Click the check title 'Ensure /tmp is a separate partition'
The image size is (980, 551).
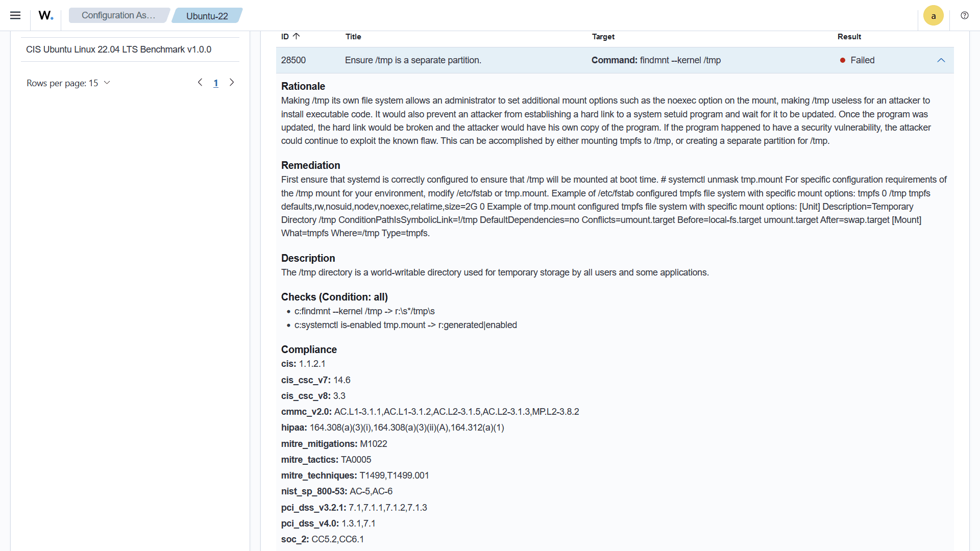coord(413,60)
